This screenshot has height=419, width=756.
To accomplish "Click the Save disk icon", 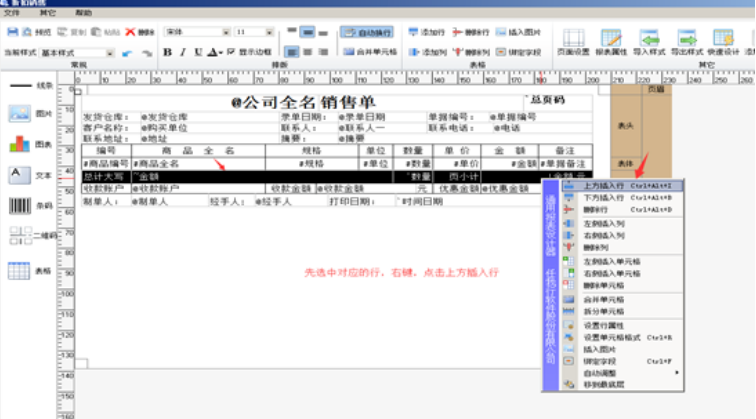I will coord(12,32).
